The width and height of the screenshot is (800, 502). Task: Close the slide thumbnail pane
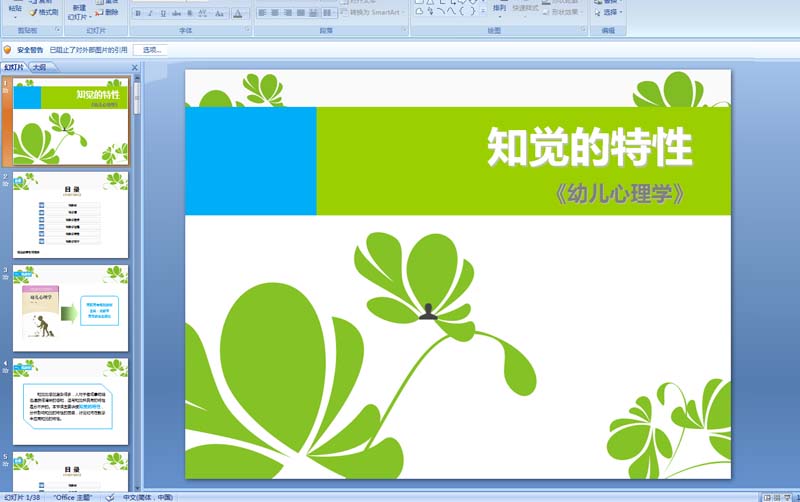[x=135, y=67]
